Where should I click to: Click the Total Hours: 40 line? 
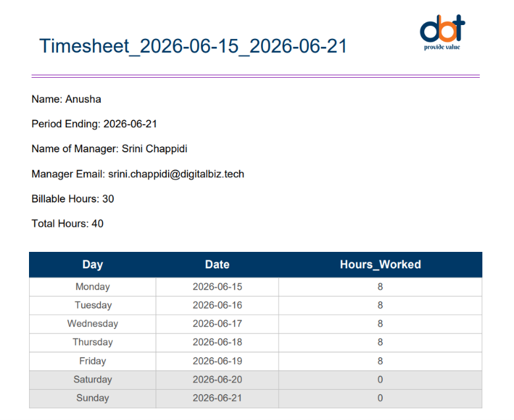click(67, 224)
